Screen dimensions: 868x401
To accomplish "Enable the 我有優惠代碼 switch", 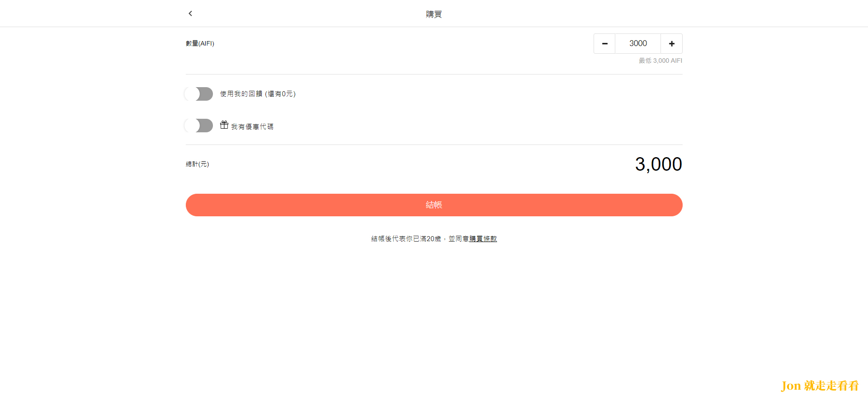I will click(199, 126).
